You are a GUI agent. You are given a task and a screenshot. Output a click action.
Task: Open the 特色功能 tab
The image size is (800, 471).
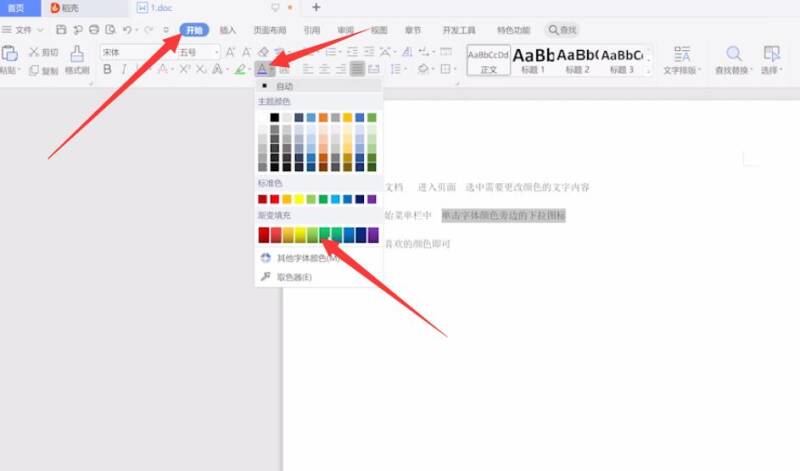(x=513, y=30)
